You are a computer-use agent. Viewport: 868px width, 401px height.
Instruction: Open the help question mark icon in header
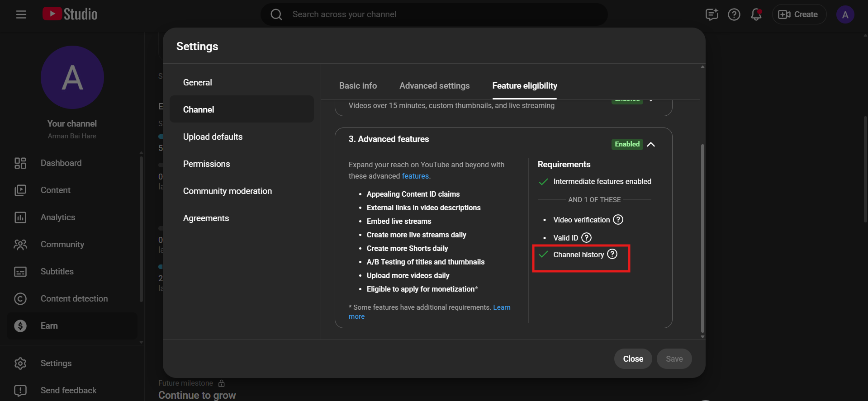click(734, 14)
